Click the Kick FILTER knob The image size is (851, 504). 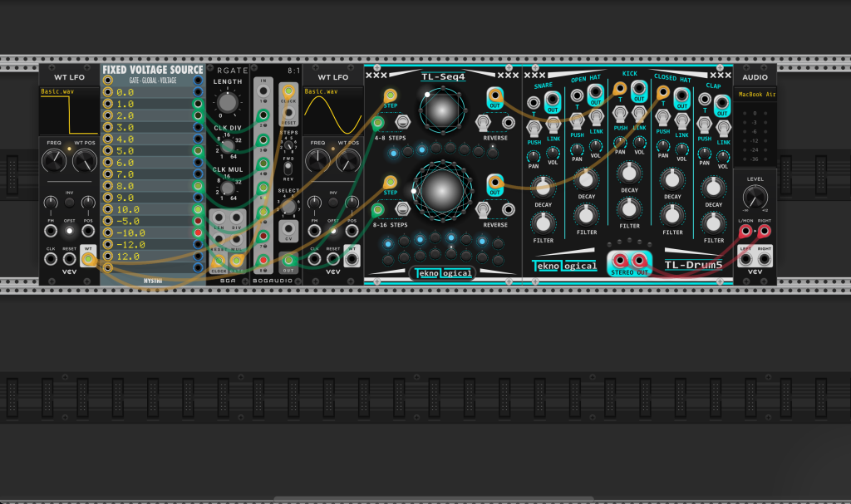pos(629,208)
